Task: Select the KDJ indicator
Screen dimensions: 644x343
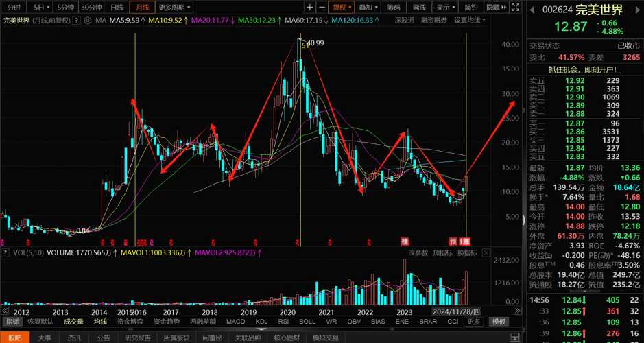Action: tap(261, 322)
